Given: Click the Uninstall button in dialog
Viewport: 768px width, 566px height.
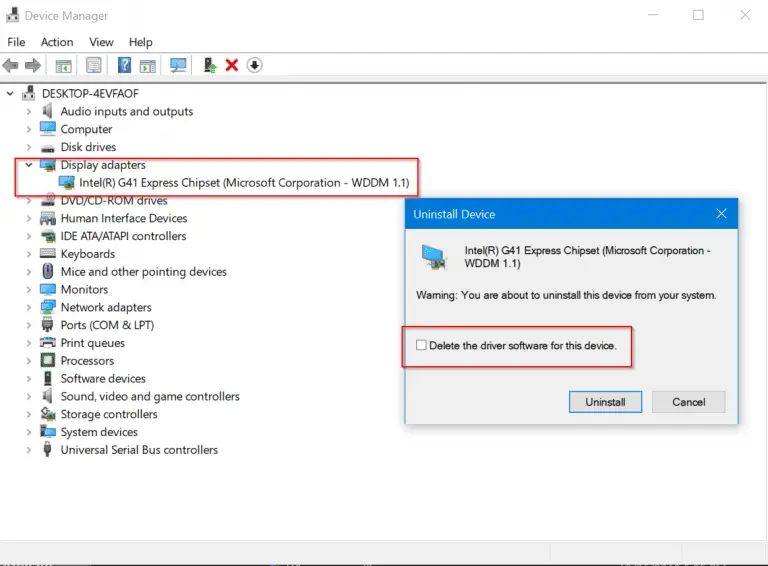Looking at the screenshot, I should click(605, 402).
